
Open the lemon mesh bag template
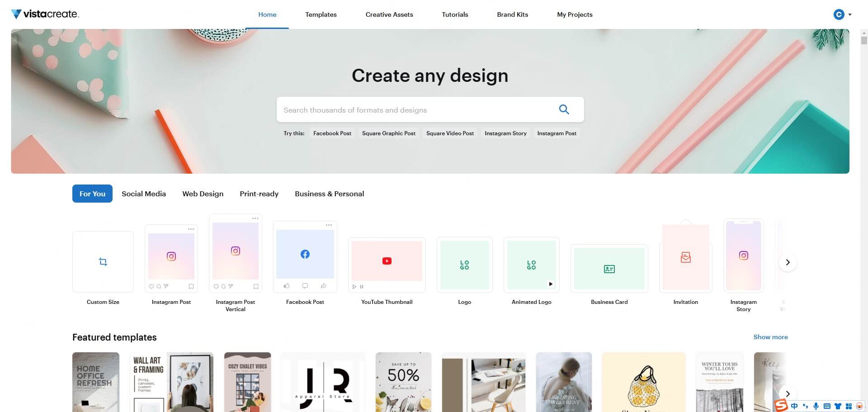(x=644, y=382)
